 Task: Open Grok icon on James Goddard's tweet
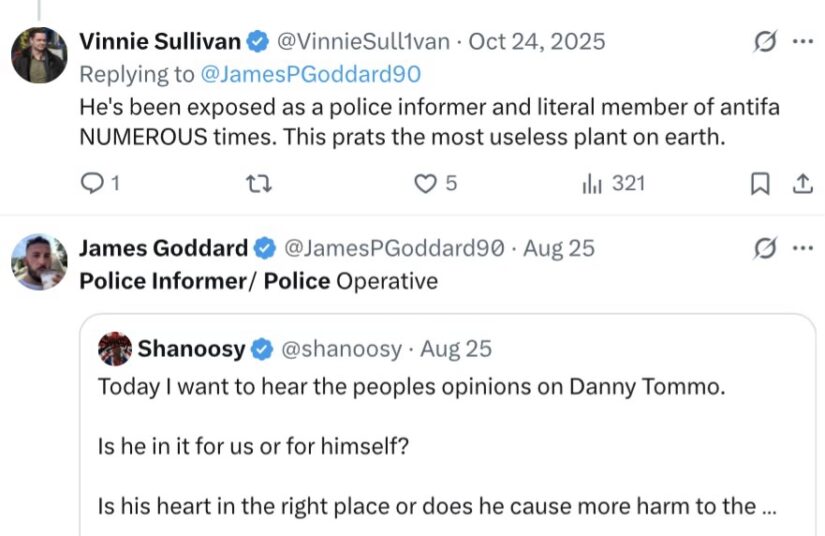coord(764,248)
